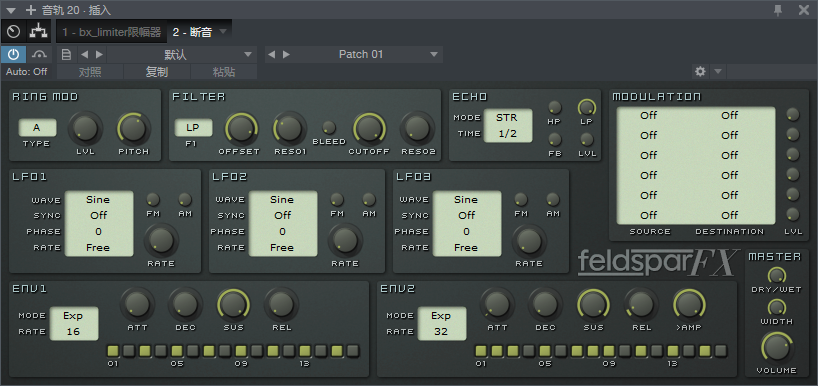This screenshot has width=818, height=386.
Task: Toggle ENV2 step 05 button
Action: pyautogui.click(x=545, y=351)
